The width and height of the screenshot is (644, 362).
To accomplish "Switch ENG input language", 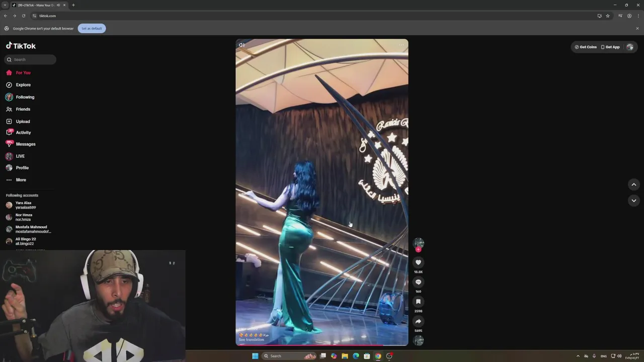I will (x=603, y=356).
